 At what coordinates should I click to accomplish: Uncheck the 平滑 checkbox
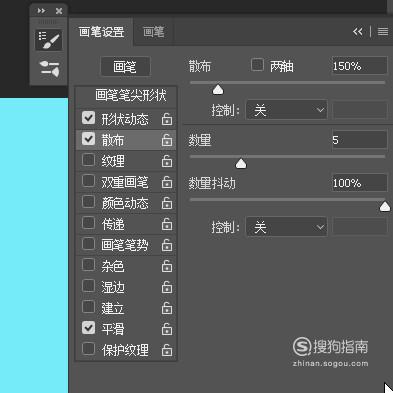(x=88, y=328)
